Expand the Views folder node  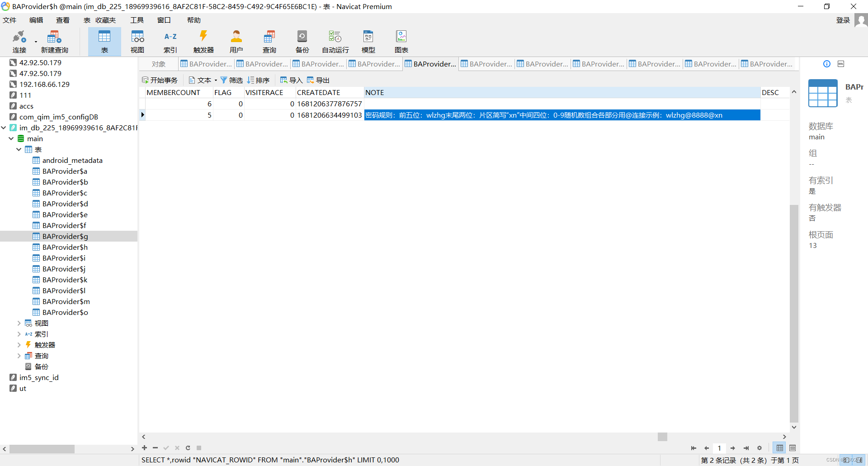tap(19, 323)
